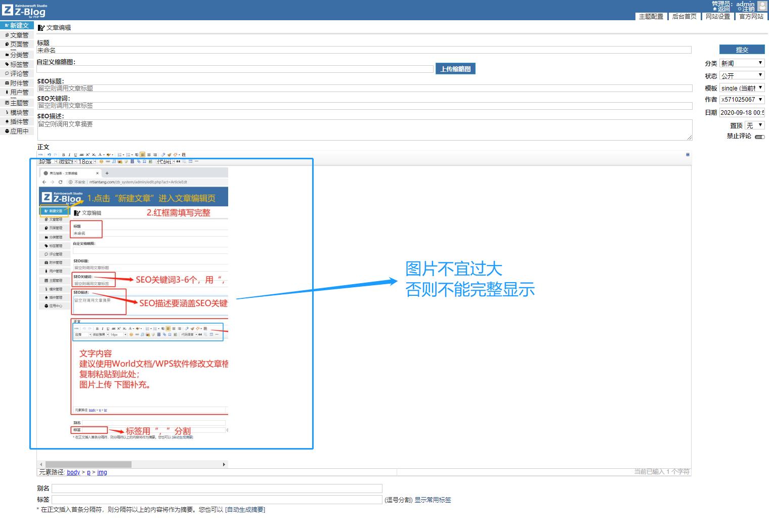Open 标签管理 in the sidebar
Image resolution: width=769 pixels, height=532 pixels.
tap(17, 64)
